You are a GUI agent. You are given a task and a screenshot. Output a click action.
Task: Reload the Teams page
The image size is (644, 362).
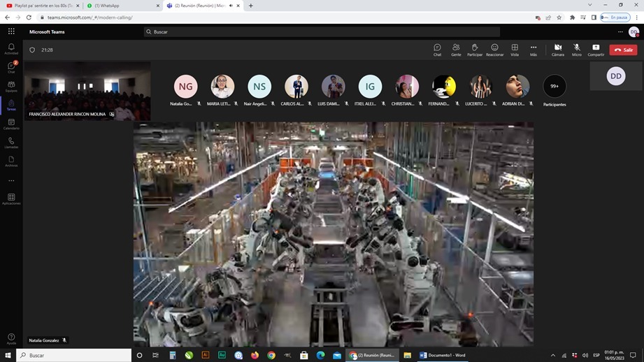pos(29,17)
